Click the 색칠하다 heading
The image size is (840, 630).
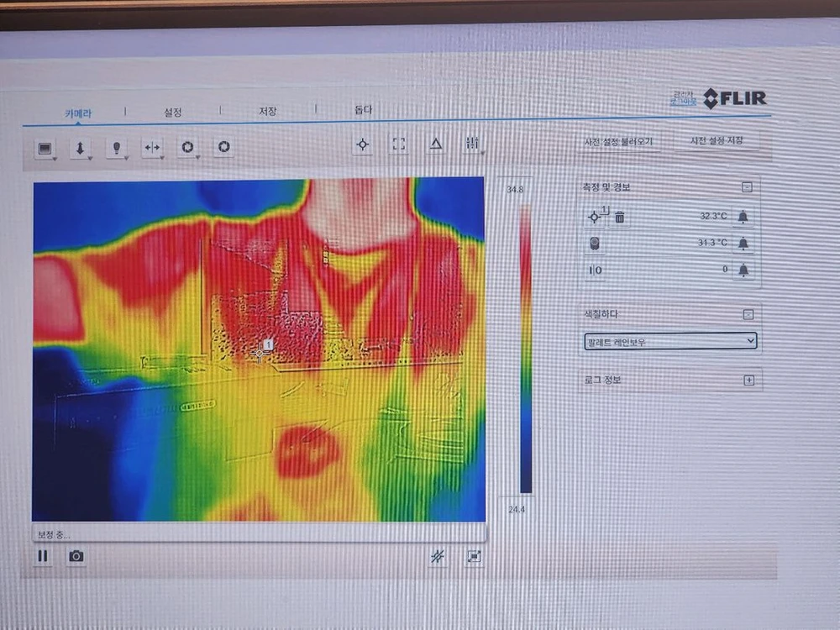click(x=601, y=314)
